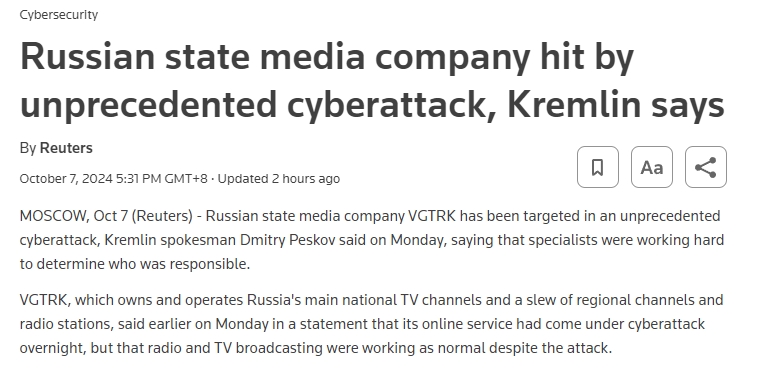Image resolution: width=766 pixels, height=370 pixels.
Task: Open the Reuters byline author link
Action: [66, 148]
